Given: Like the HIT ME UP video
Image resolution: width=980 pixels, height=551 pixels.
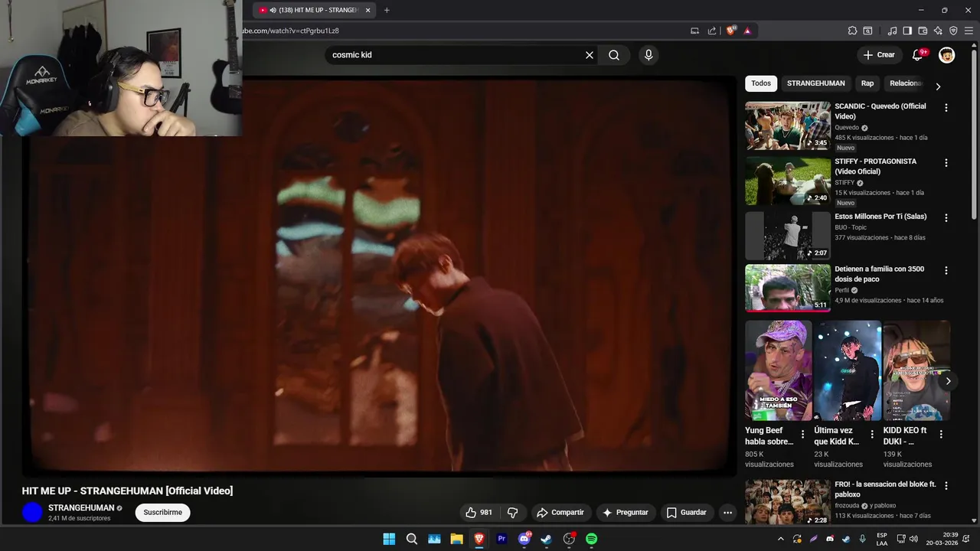Looking at the screenshot, I should coord(479,513).
